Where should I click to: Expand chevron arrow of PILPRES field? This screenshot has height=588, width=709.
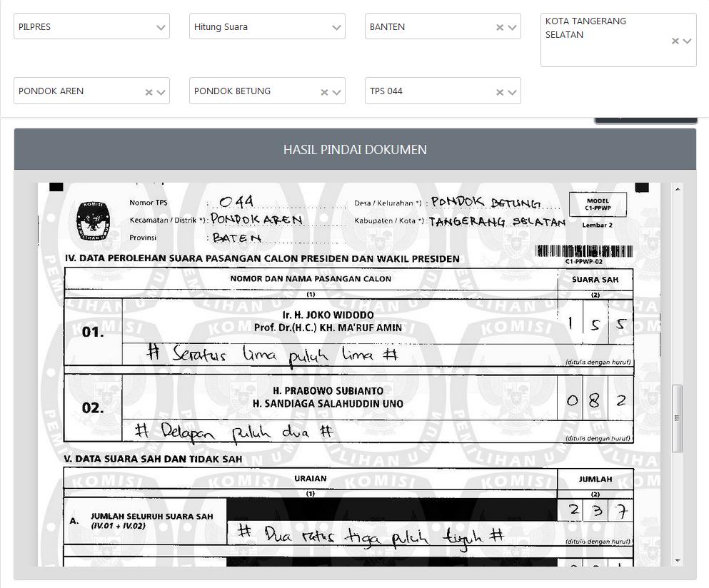(161, 28)
